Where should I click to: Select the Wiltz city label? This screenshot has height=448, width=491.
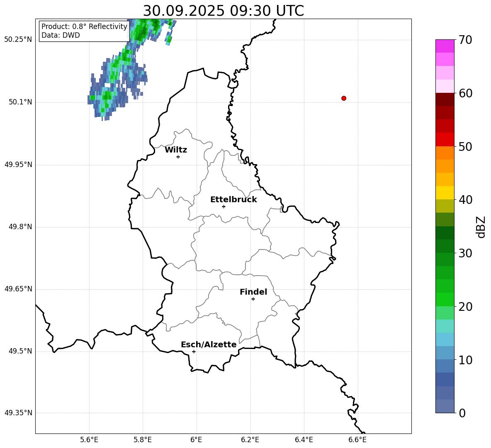tap(176, 150)
